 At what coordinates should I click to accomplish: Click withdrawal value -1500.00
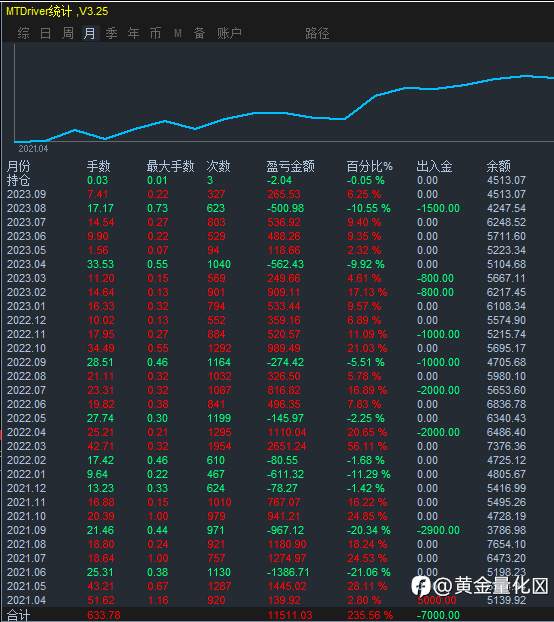click(x=438, y=208)
